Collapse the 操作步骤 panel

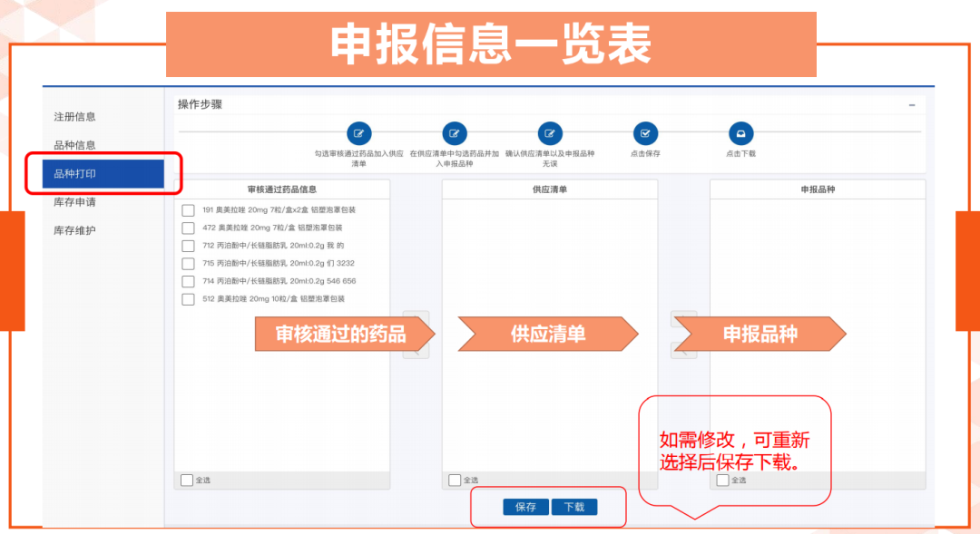(912, 103)
